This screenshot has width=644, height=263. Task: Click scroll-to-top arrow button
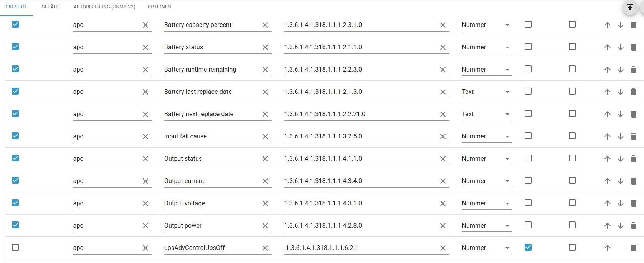point(630,7)
